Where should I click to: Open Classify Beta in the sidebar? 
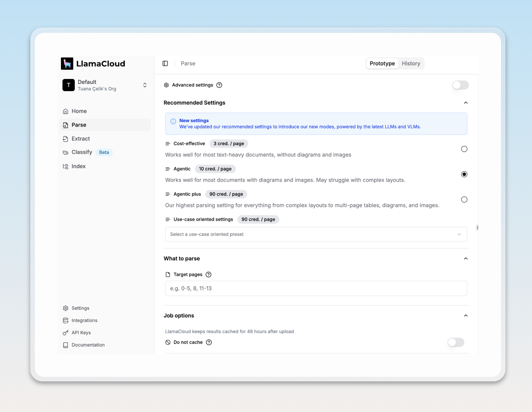click(82, 152)
